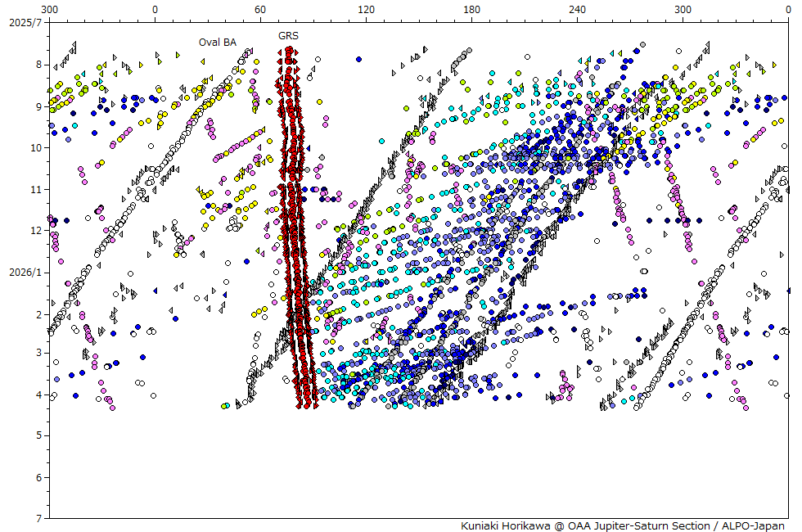
Task: Click the month 9 axis label
Action: tap(38, 106)
